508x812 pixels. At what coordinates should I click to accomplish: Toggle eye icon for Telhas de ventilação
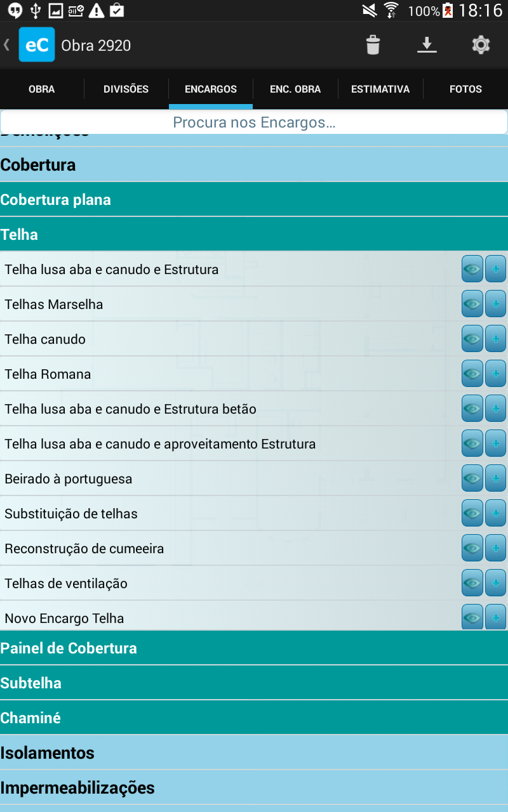tap(472, 583)
